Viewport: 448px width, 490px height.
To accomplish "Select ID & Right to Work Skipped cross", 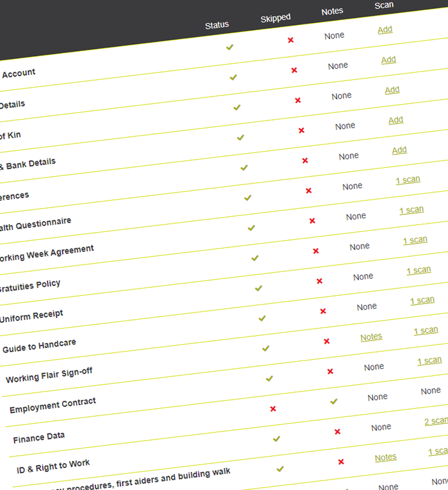I will click(x=337, y=432).
